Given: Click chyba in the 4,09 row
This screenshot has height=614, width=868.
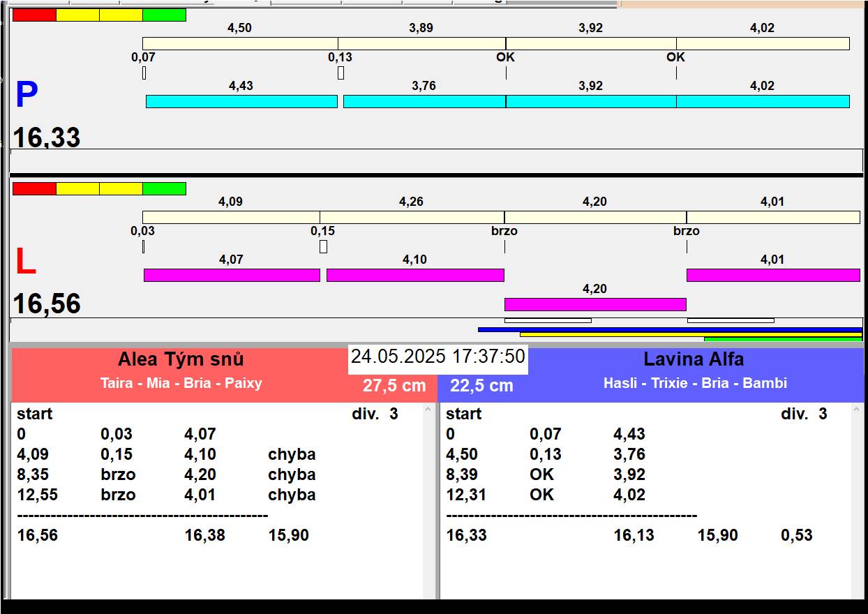Looking at the screenshot, I should (x=292, y=454).
